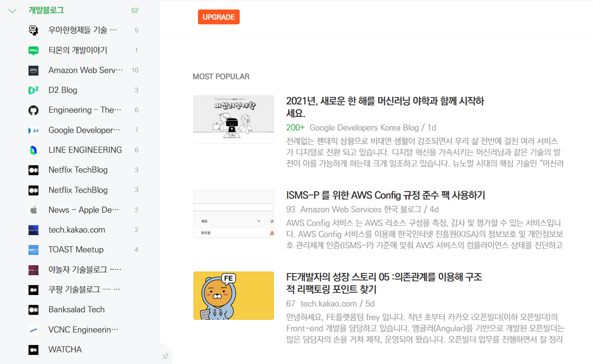The width and height of the screenshot is (593, 364).
Task: Click the Apple logo icon beside News – Apple De…
Action: click(33, 210)
